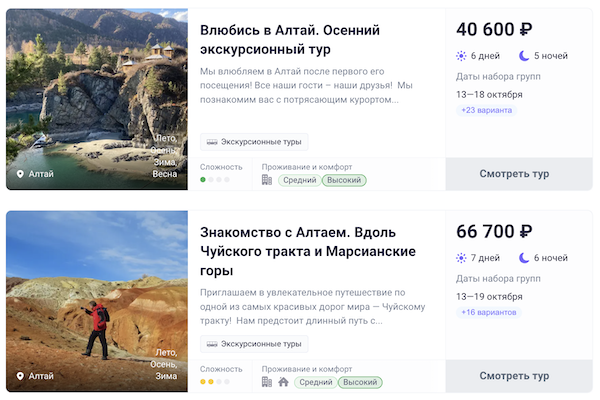Click the hotel building icon in the first card

coord(267,181)
